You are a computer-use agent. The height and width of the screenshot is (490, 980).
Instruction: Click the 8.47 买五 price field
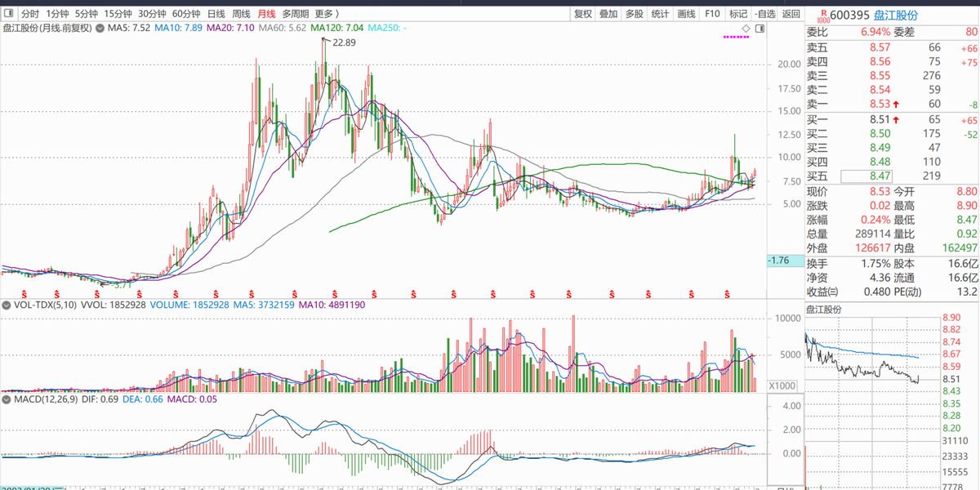coord(866,176)
